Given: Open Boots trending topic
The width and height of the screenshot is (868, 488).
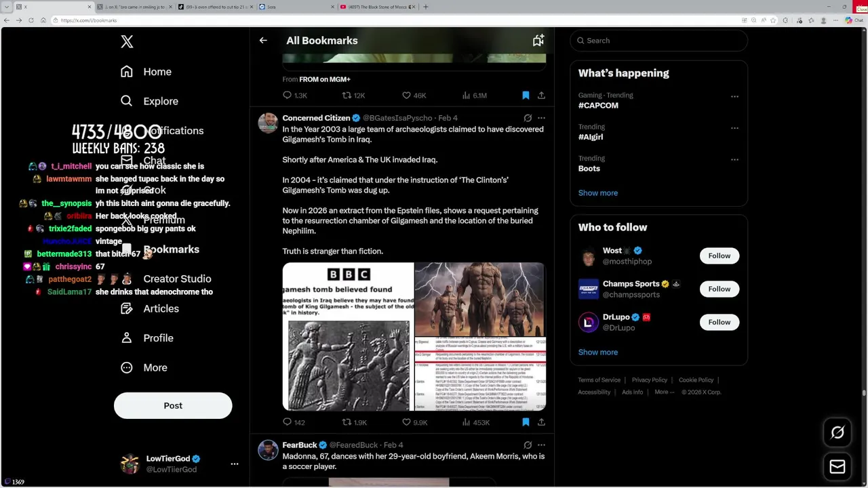Looking at the screenshot, I should point(589,169).
